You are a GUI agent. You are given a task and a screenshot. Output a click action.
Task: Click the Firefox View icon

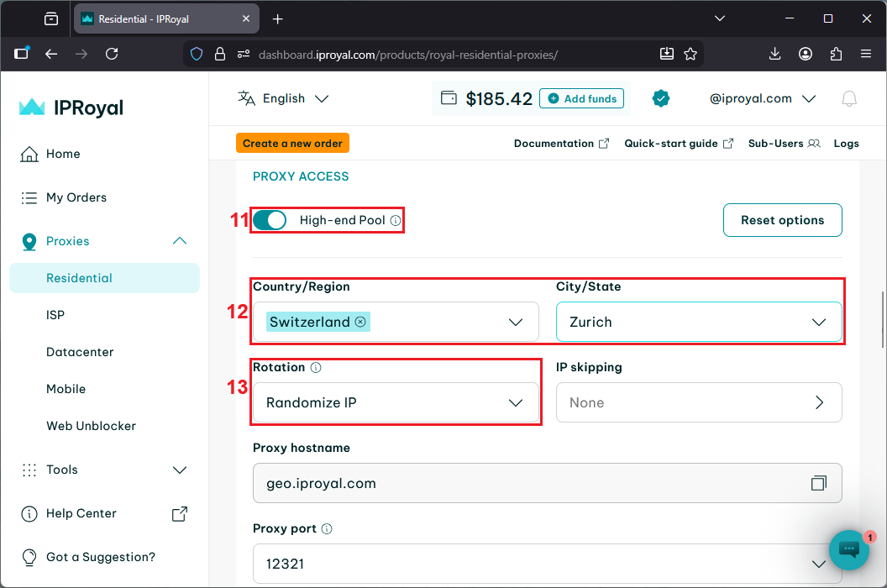pos(51,18)
